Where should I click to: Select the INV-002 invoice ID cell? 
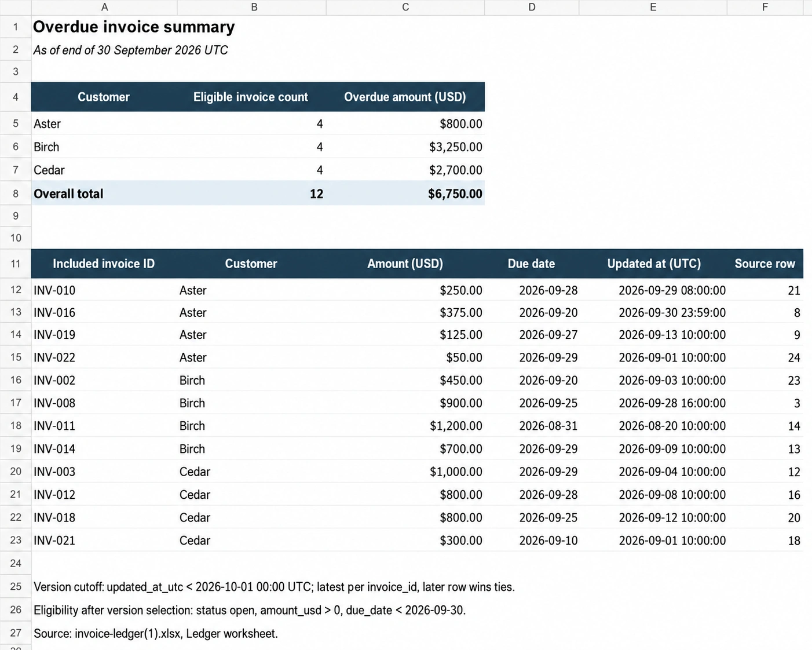point(104,381)
